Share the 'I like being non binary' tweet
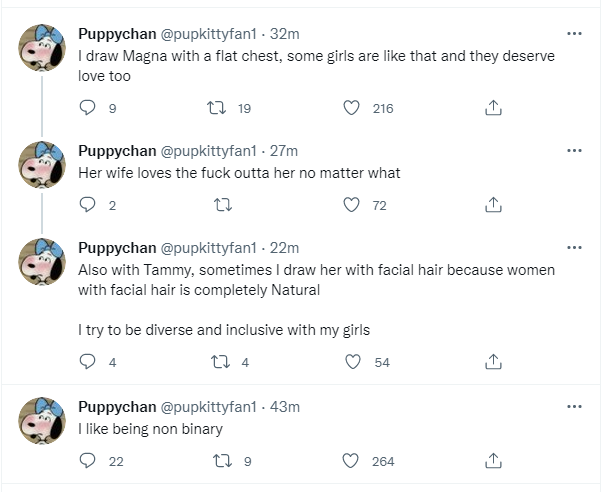The height and width of the screenshot is (492, 605). click(493, 461)
